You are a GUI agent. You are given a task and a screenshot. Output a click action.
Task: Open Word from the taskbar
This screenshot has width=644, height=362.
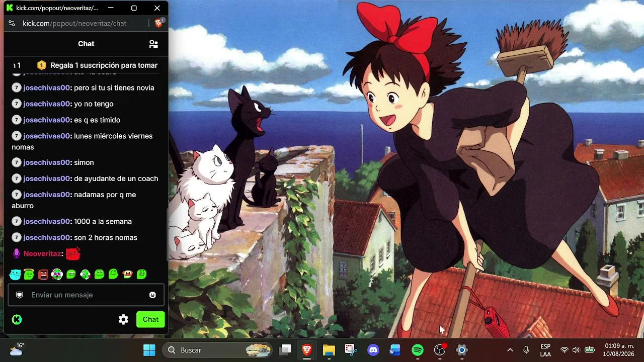click(x=395, y=350)
